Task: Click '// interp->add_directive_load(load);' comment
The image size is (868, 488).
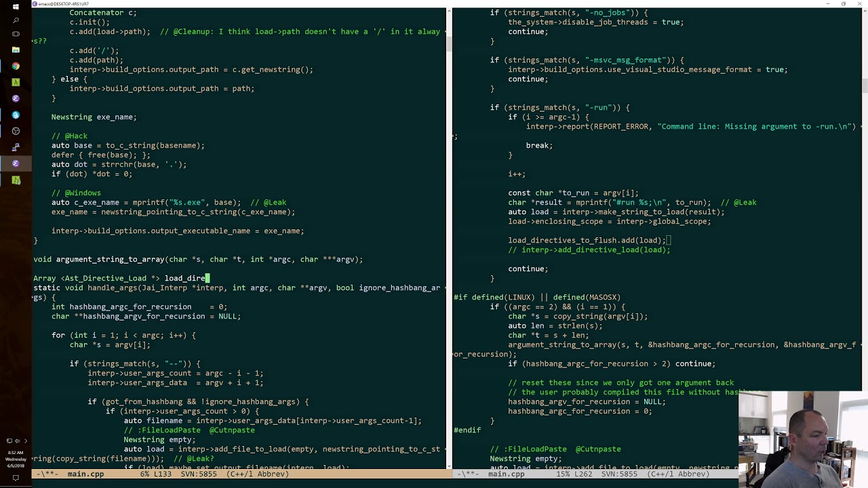Action: point(589,249)
